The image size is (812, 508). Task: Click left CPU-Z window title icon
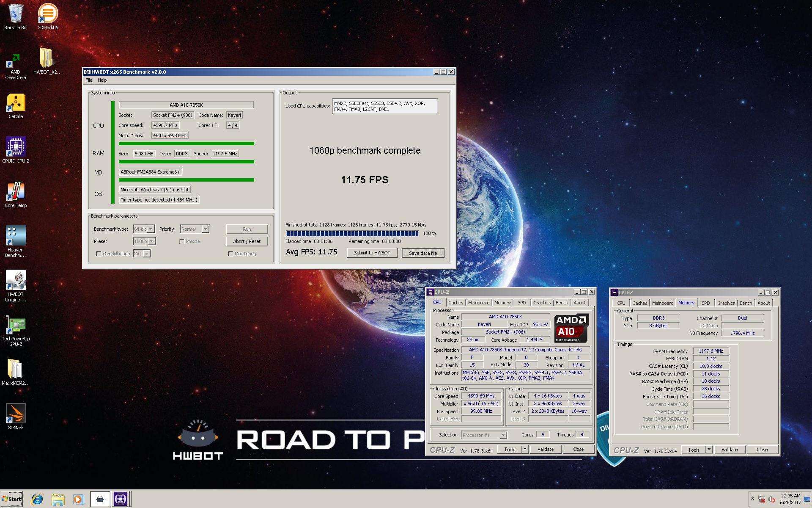coord(431,292)
